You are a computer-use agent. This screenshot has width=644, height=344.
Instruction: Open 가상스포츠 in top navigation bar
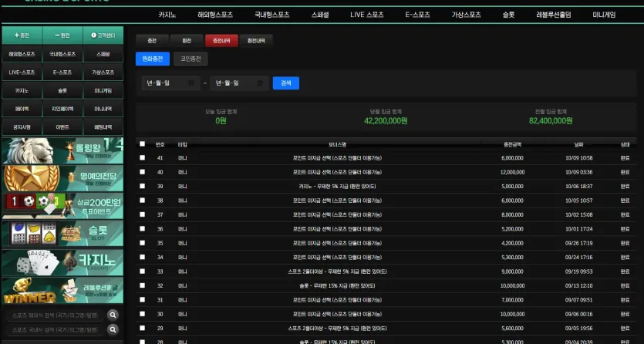point(466,15)
